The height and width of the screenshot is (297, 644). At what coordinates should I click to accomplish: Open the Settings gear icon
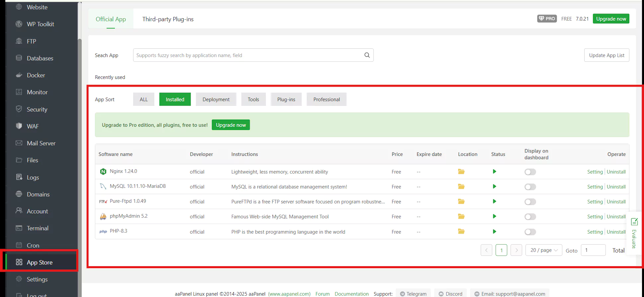19,279
